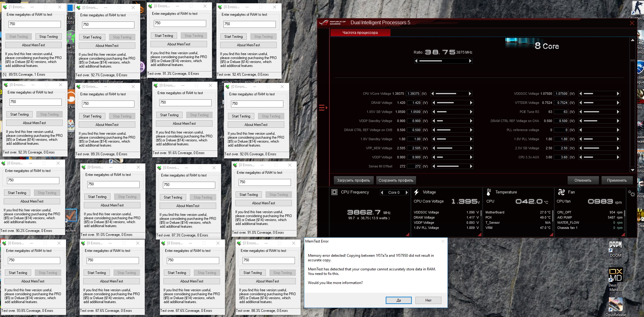644x317 pixels.
Task: Select the DOOM desktop shortcut
Action: [616, 249]
